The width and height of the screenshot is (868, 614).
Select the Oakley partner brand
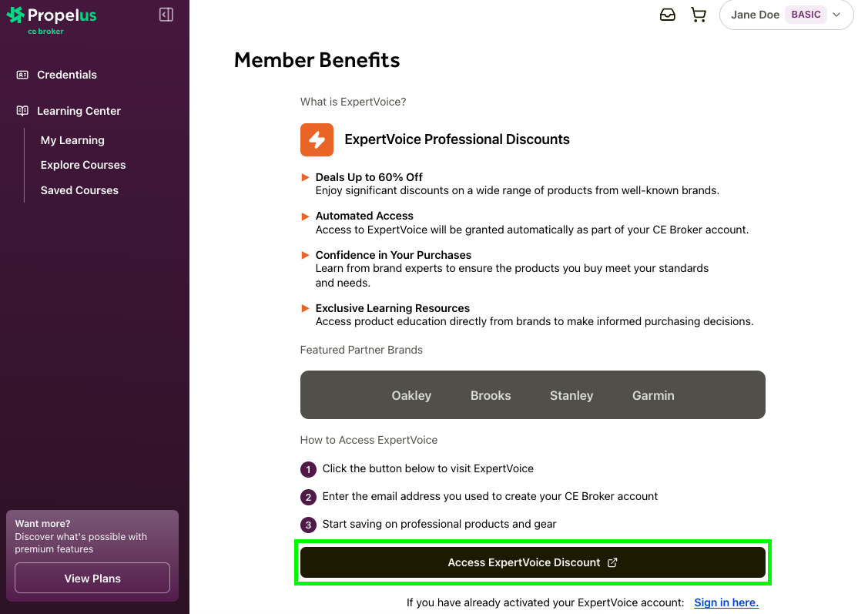(x=411, y=395)
